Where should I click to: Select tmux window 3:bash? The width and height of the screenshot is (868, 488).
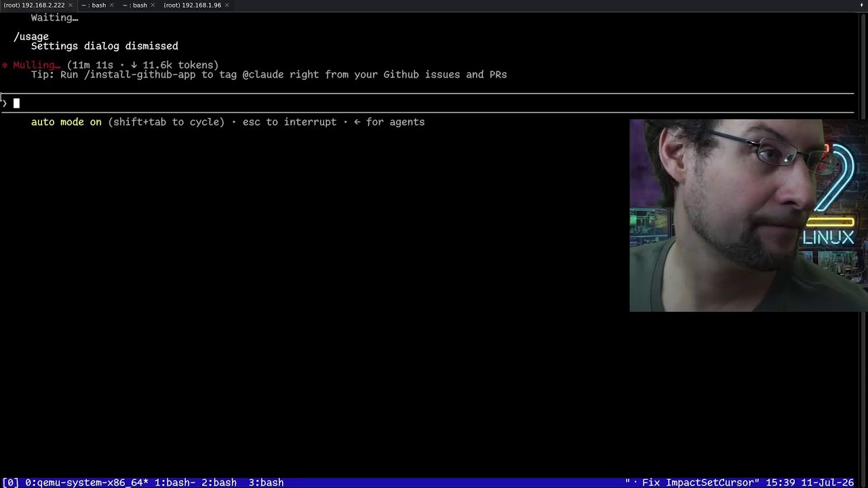266,483
